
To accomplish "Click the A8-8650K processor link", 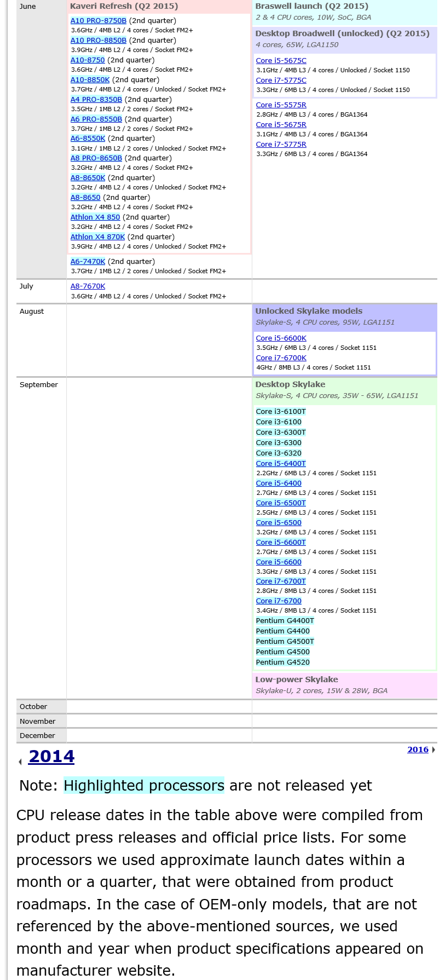I will click(x=88, y=178).
